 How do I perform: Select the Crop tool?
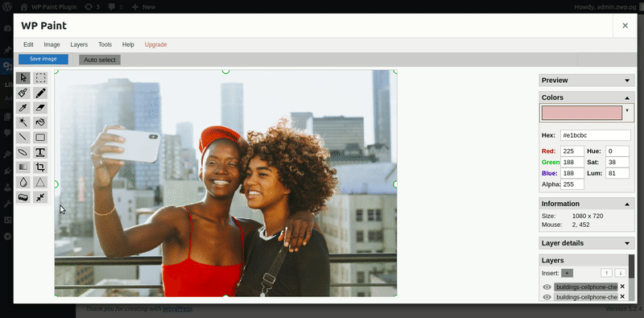[40, 167]
